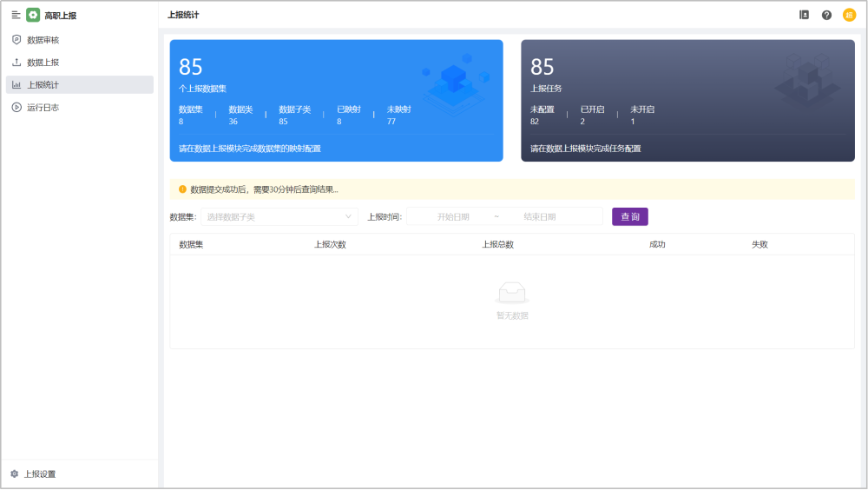Click the 结束日期 end date field
Viewport: 868px width, 490px height.
click(x=540, y=216)
